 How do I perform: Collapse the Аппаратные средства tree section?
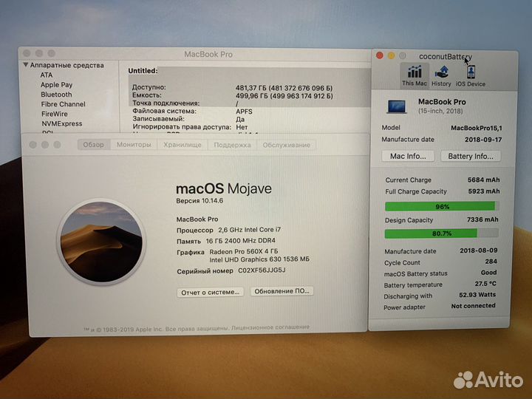point(25,64)
